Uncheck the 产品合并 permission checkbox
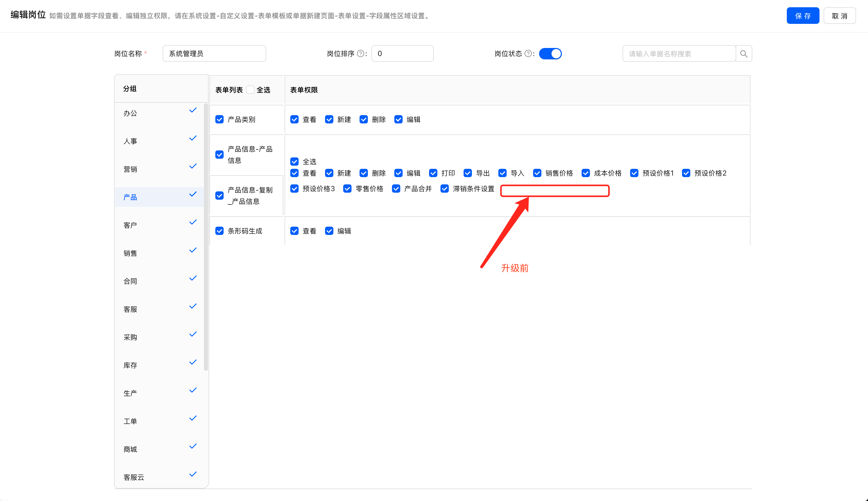 [x=396, y=189]
